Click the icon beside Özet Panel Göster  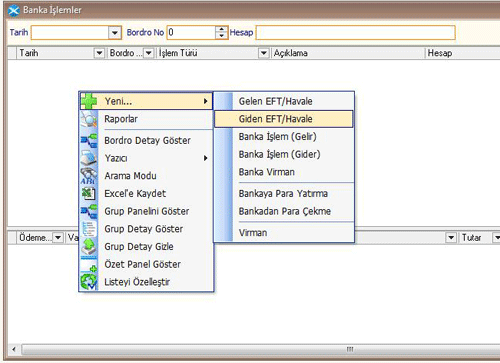pyautogui.click(x=89, y=264)
